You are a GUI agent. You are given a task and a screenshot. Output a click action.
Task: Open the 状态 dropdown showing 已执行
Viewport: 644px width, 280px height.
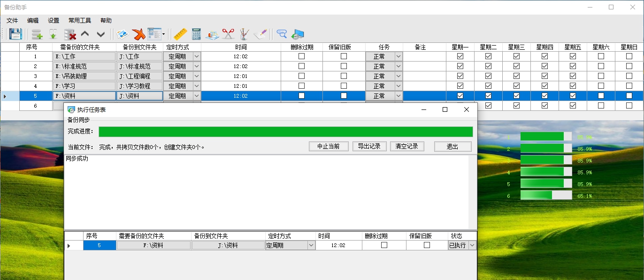tap(473, 245)
